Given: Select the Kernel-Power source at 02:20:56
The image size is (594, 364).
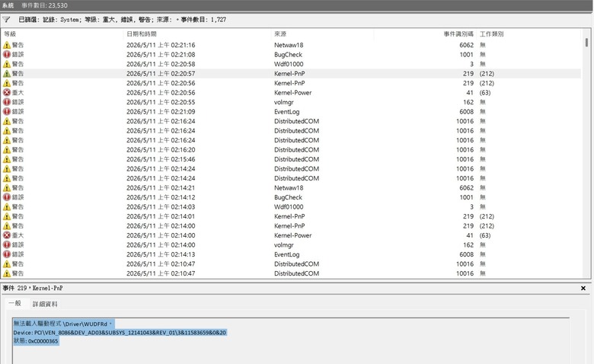Looking at the screenshot, I should [293, 92].
